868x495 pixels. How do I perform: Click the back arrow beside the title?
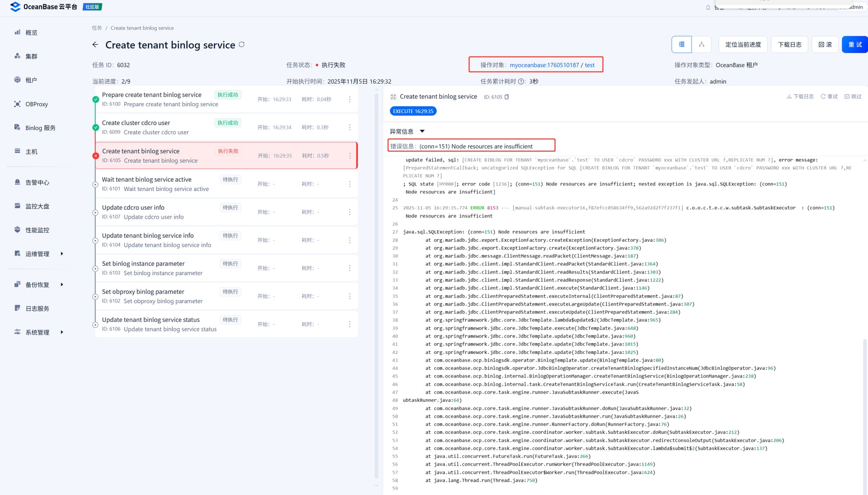point(95,45)
